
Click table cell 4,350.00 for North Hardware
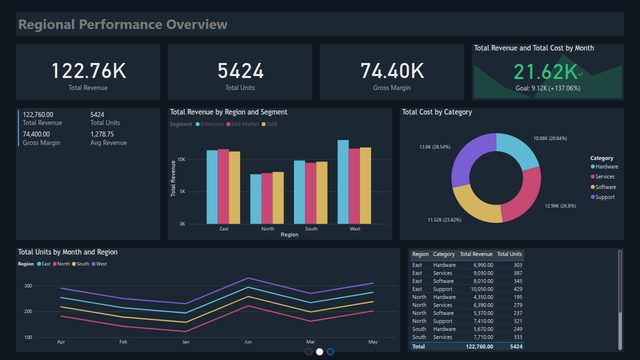coord(483,297)
